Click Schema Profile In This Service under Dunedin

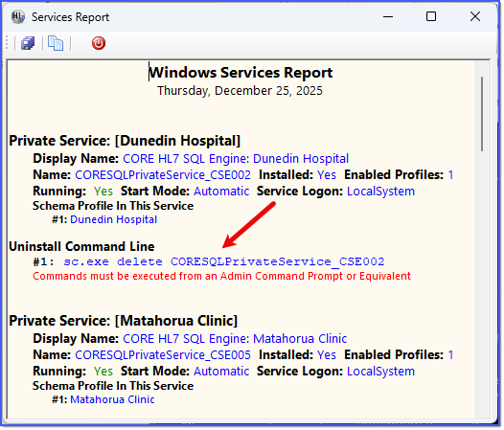[x=113, y=206]
